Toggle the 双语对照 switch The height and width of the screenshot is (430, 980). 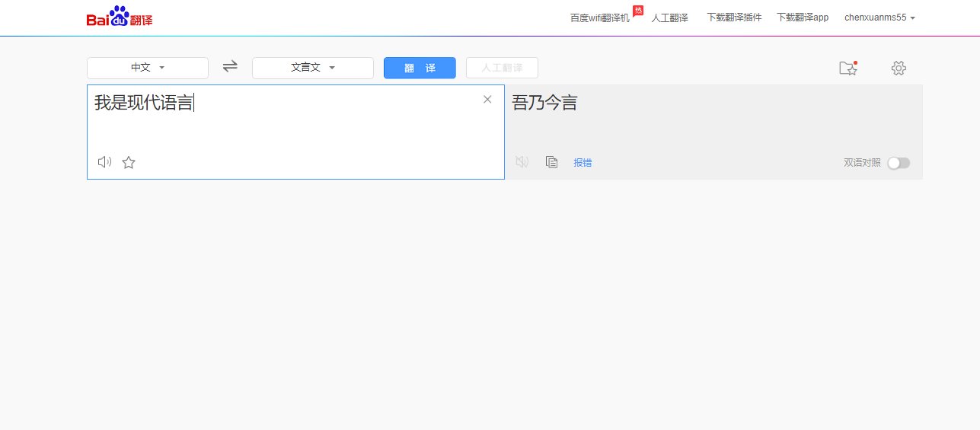pyautogui.click(x=899, y=163)
